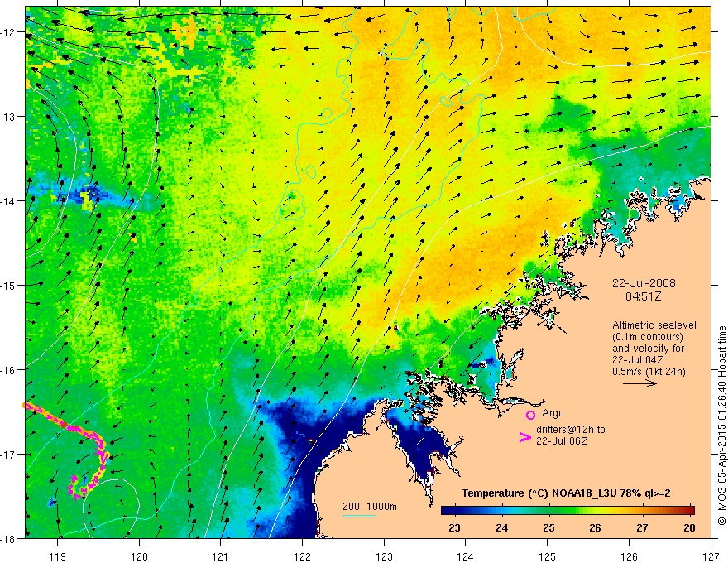
Task: Click the "200 1000m" bathymetry label
Action: [x=370, y=507]
